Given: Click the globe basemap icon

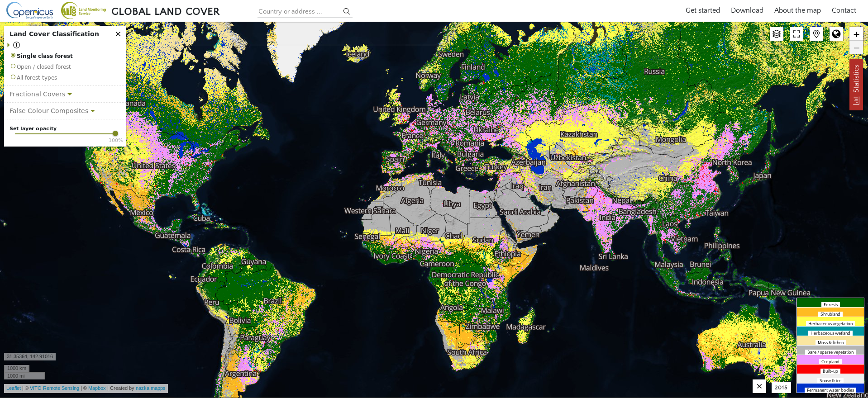Looking at the screenshot, I should pyautogui.click(x=836, y=34).
